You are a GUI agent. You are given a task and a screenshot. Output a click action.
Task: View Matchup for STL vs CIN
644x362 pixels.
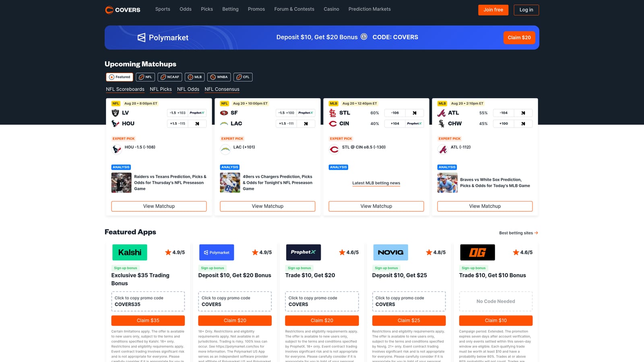(x=376, y=206)
